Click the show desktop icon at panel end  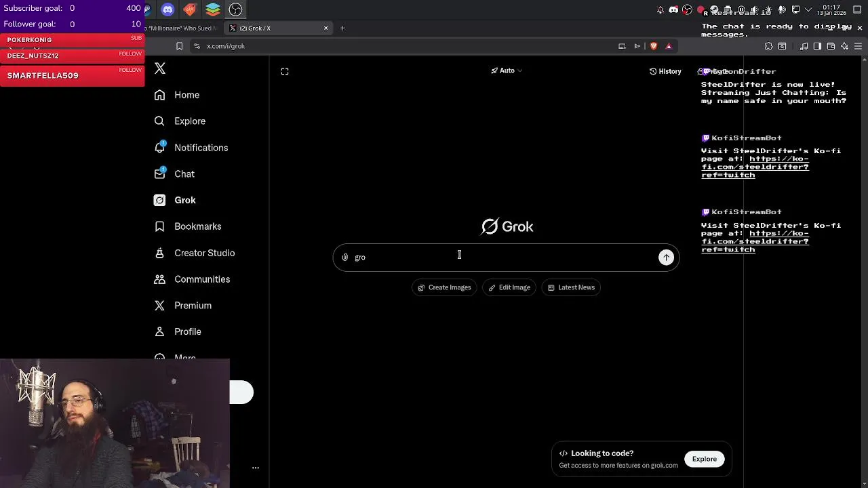857,9
